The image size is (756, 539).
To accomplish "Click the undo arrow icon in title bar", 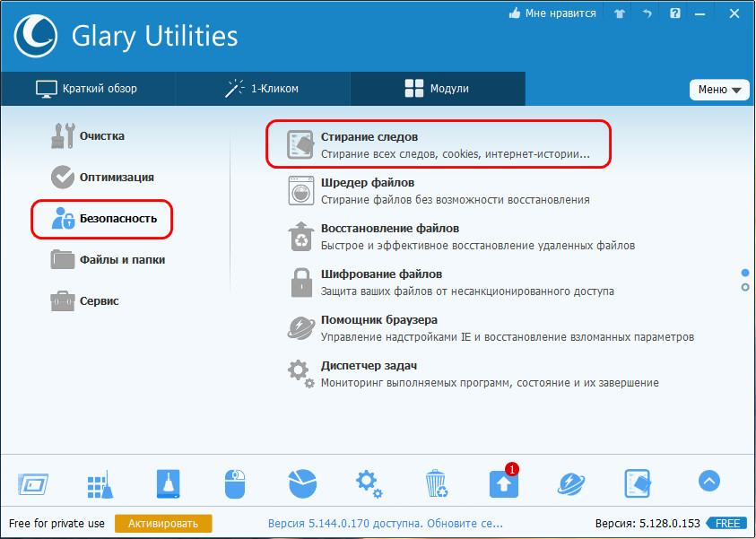I will [647, 14].
